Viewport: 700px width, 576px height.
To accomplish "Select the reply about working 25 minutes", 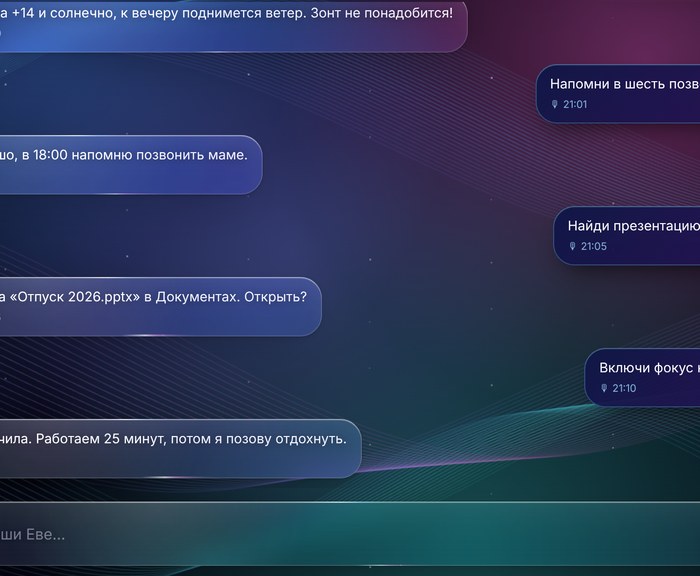I will pyautogui.click(x=180, y=449).
